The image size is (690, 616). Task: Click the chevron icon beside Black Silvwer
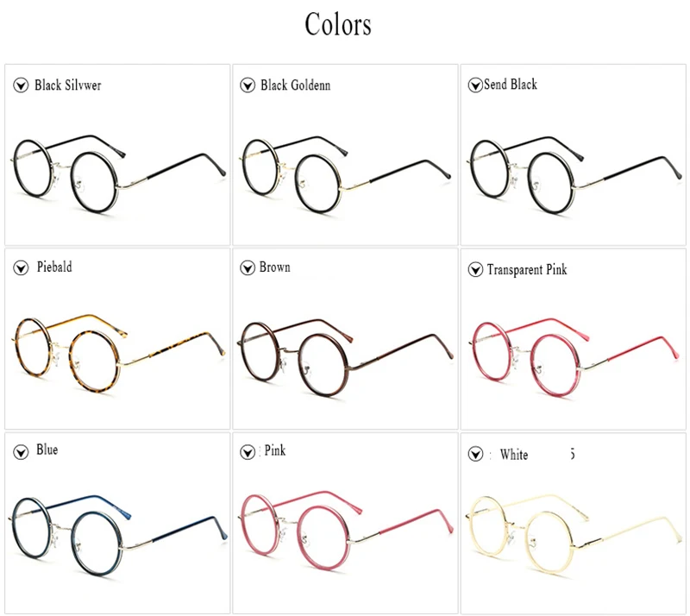21,85
